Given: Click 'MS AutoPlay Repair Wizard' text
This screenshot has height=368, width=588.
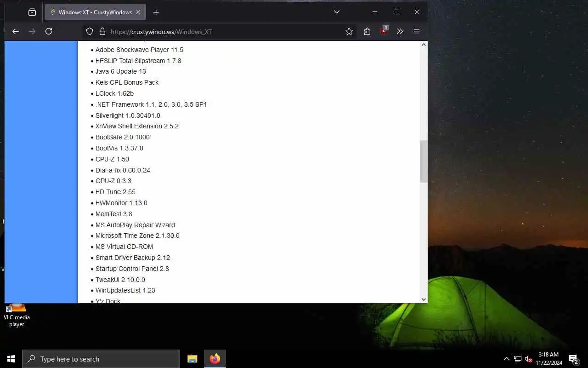Looking at the screenshot, I should (135, 225).
